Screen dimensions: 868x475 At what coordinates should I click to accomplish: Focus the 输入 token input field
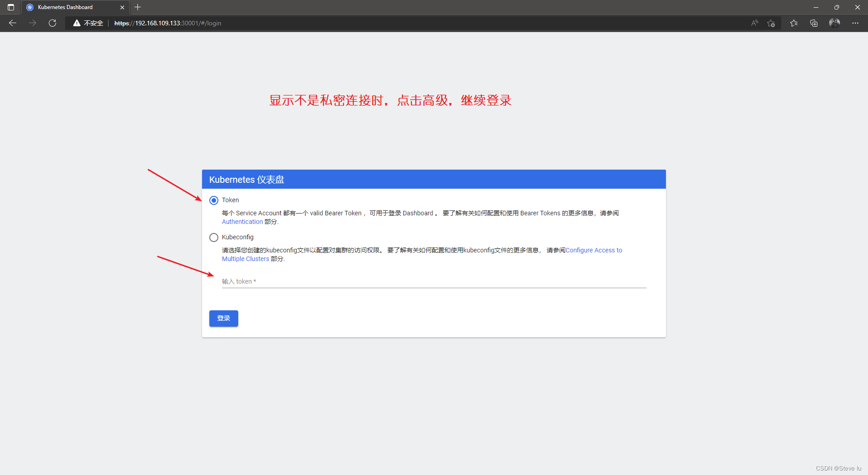click(x=434, y=281)
